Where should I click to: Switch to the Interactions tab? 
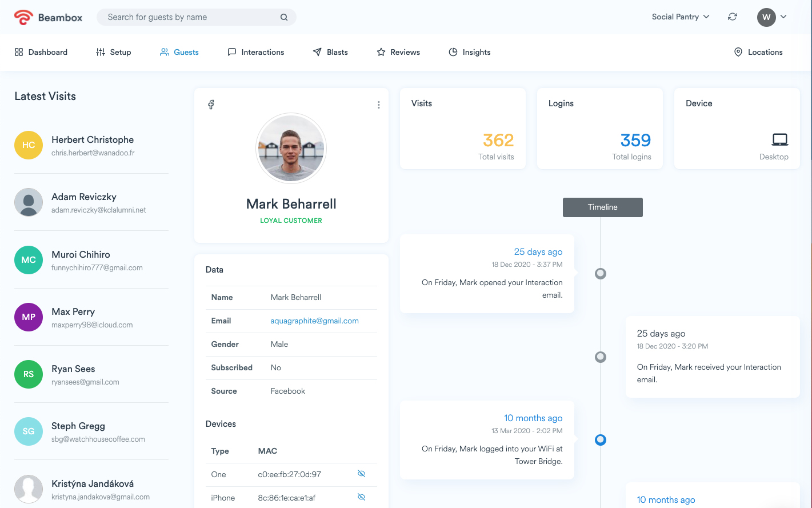255,52
